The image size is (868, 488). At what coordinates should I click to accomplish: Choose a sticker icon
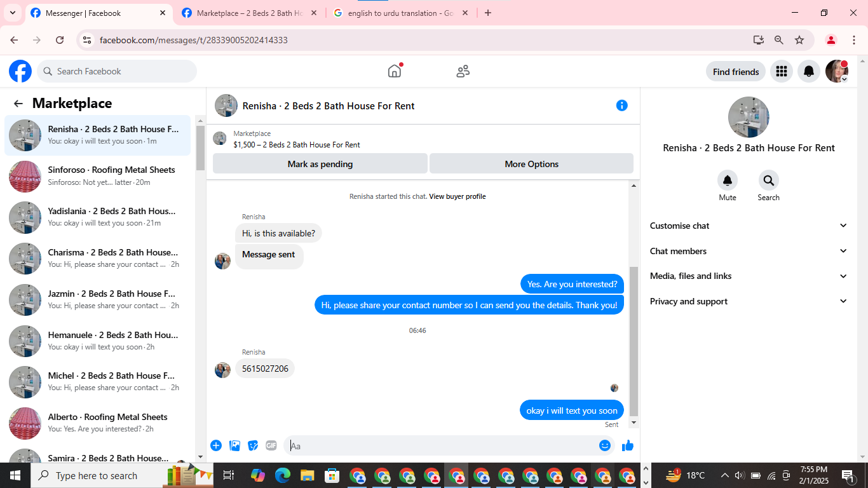tap(253, 445)
